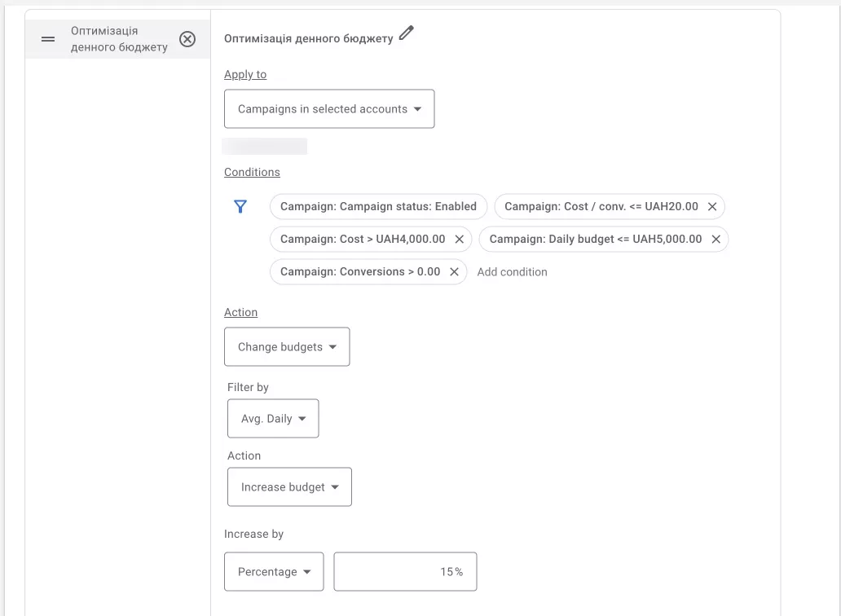Remove Cost > UAH4,000.00 condition

point(459,239)
